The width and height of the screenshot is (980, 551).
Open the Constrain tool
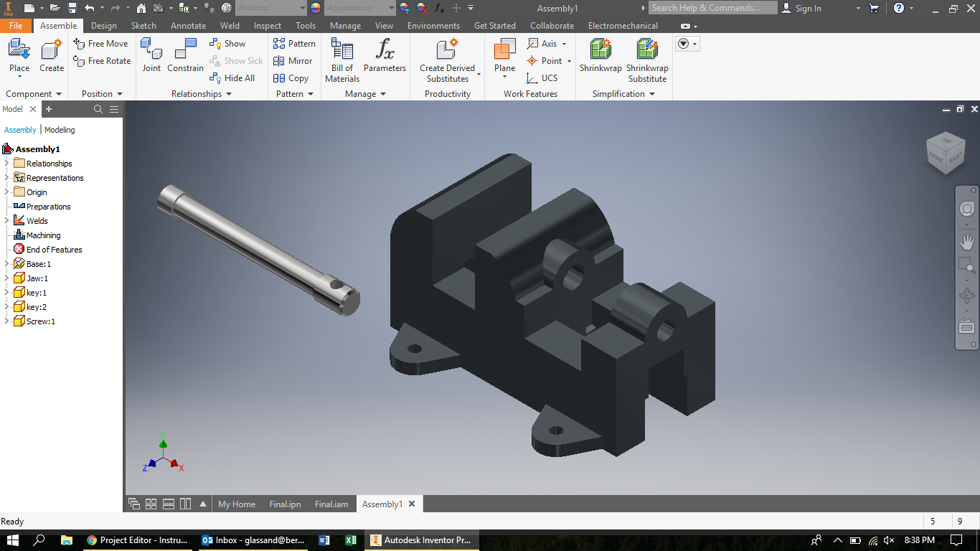[186, 56]
